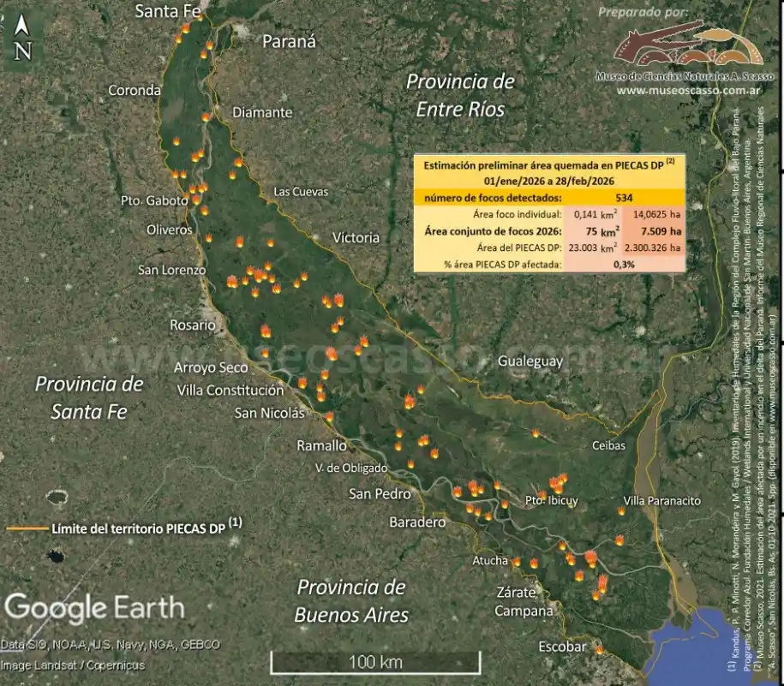Click 'Área conjunto de focos 2026' label
Image resolution: width=784 pixels, height=686 pixels.
coord(493,231)
